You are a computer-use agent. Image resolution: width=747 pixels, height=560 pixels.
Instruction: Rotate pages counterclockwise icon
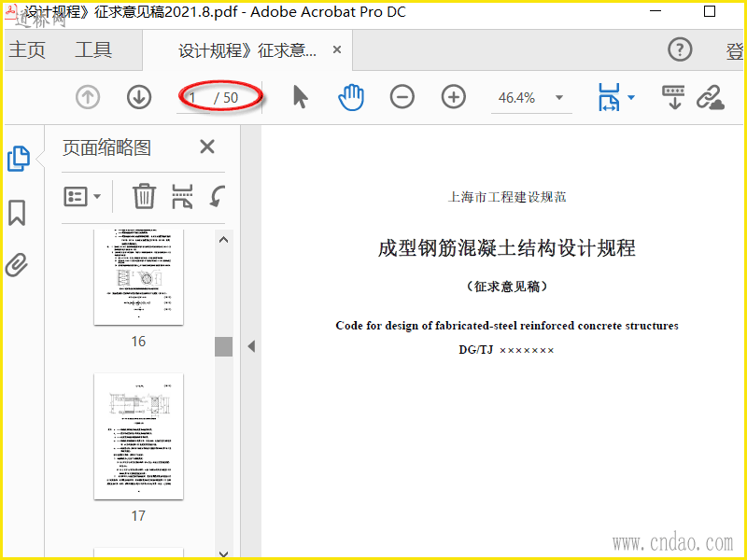click(x=218, y=196)
